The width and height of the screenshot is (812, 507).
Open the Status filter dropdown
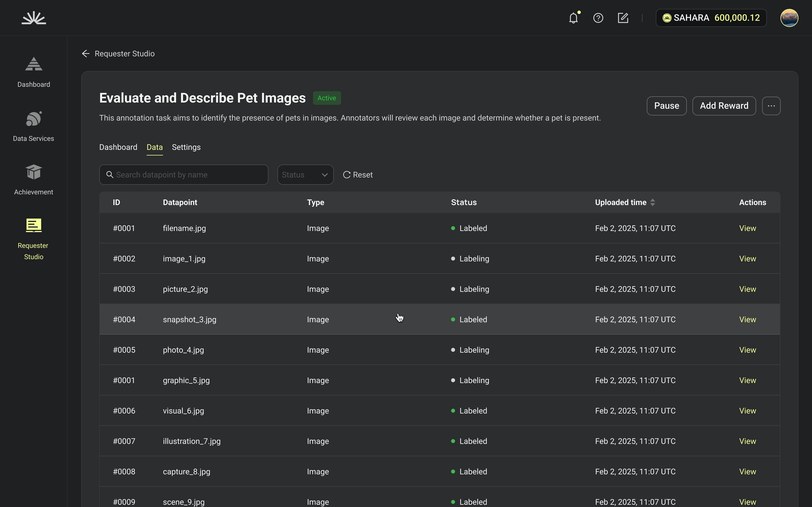click(x=305, y=175)
